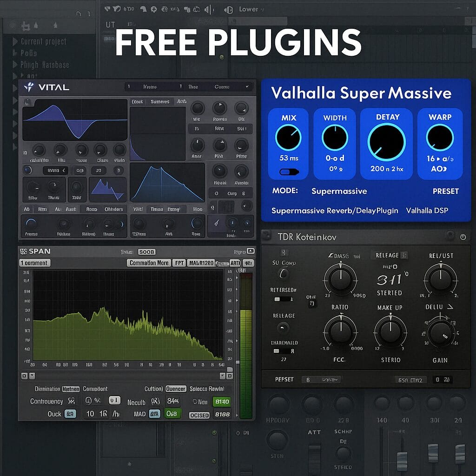This screenshot has width=476, height=476.
Task: Click the square icon at SPAN graph bottom-left
Action: coord(24,376)
